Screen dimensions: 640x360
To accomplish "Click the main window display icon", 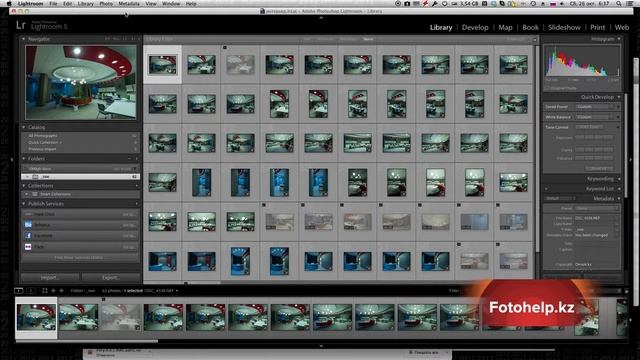I will tap(19, 291).
